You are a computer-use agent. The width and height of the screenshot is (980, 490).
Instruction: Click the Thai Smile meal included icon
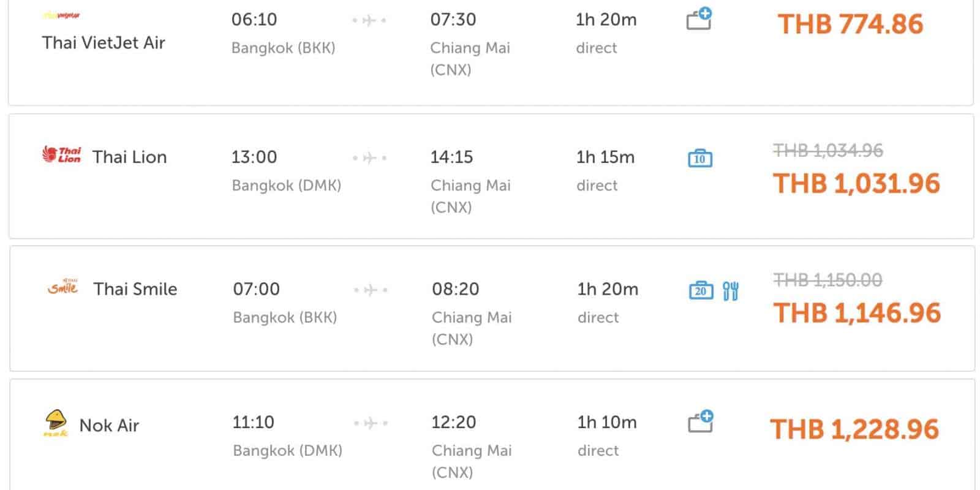[730, 291]
